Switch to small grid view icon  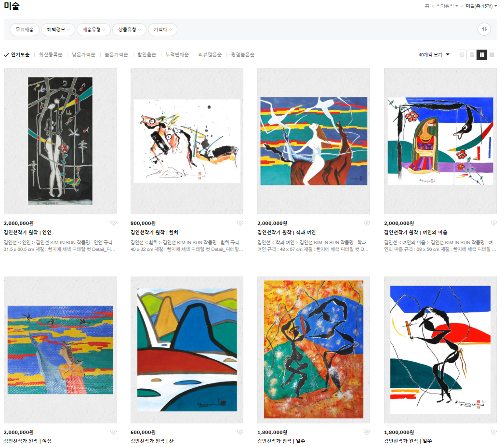click(472, 54)
